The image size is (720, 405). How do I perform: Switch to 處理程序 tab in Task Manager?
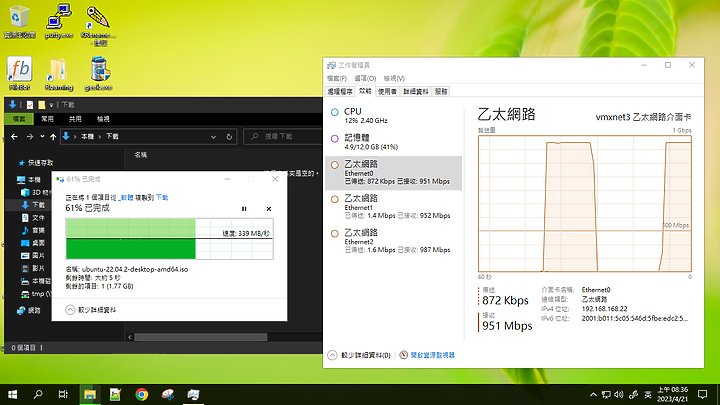click(340, 92)
